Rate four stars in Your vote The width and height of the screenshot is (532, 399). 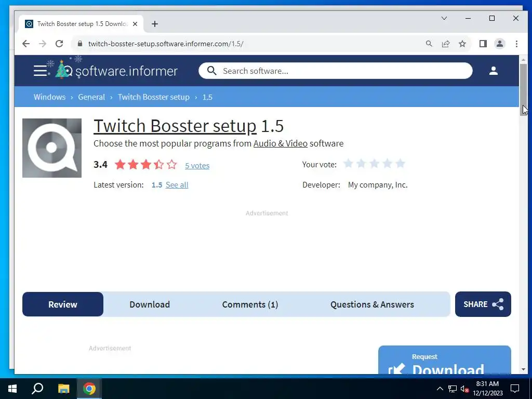pos(387,164)
